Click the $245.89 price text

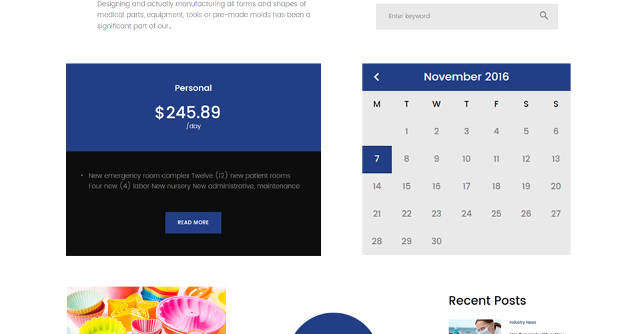tap(188, 112)
